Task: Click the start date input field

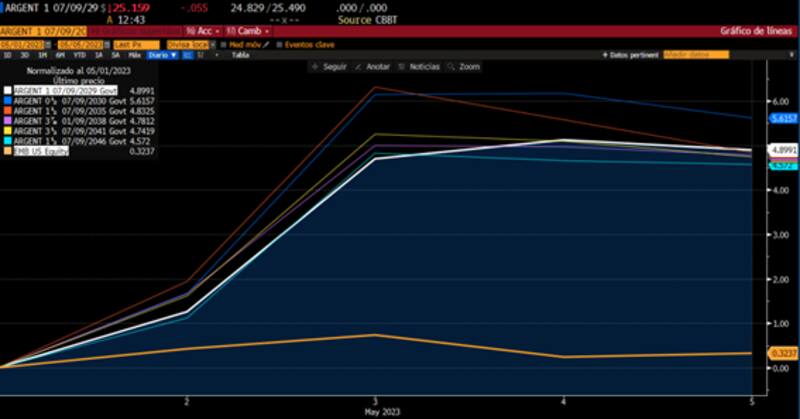Action: 24,44
